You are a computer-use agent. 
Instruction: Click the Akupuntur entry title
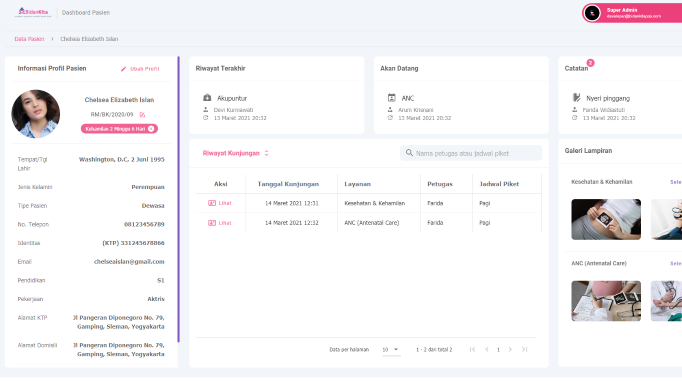[x=232, y=98]
